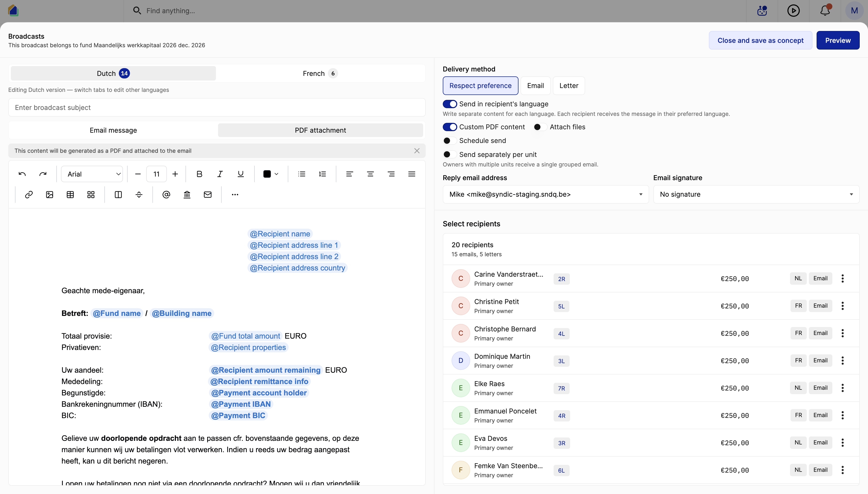Insert a bulleted list
This screenshot has width=868, height=494.
301,174
